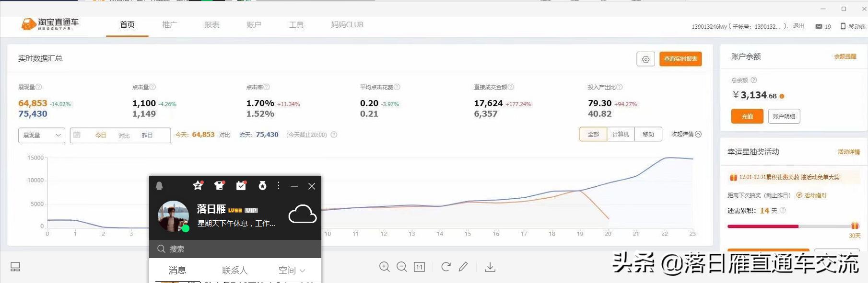Click the 移动端 phone icon
Viewport: 868px width, 283px height.
pyautogui.click(x=843, y=26)
